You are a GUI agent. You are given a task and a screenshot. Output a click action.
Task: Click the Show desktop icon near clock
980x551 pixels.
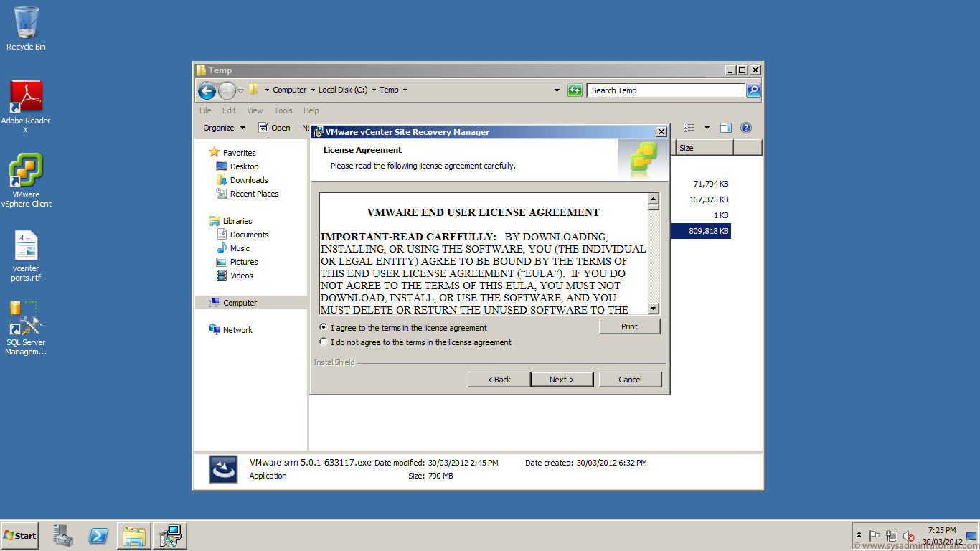[x=972, y=536]
